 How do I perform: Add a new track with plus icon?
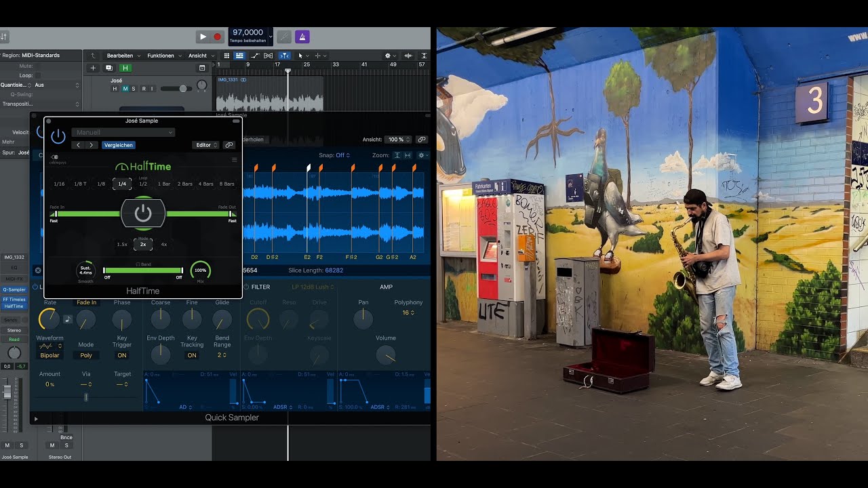93,68
